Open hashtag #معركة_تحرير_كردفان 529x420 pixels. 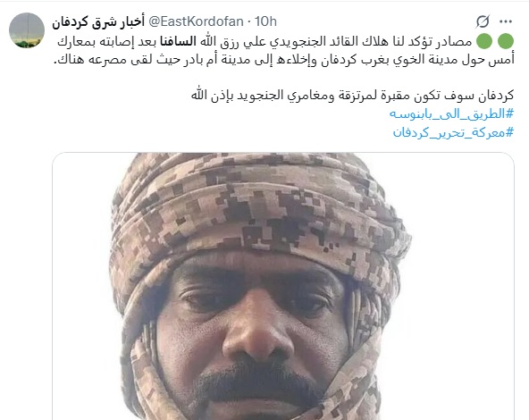(x=453, y=132)
